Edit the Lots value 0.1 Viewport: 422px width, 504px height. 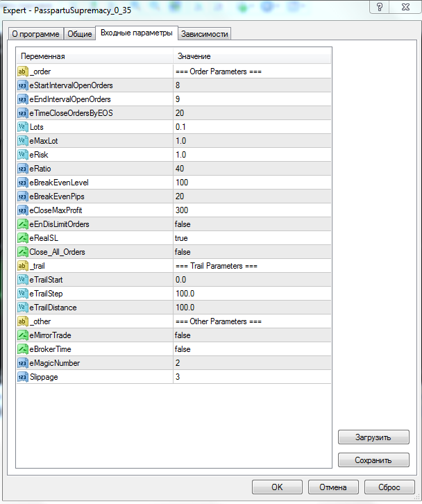pyautogui.click(x=253, y=126)
